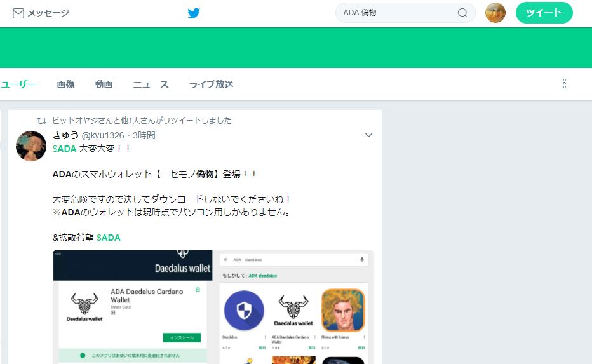Open the Daedalus wallet app page screenshot
The height and width of the screenshot is (364, 592).
pos(133,307)
